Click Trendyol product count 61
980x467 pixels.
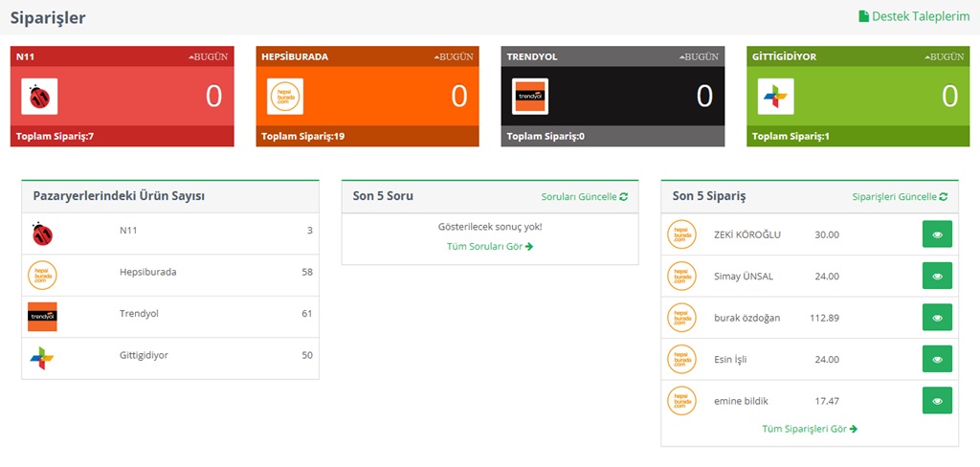tap(307, 313)
